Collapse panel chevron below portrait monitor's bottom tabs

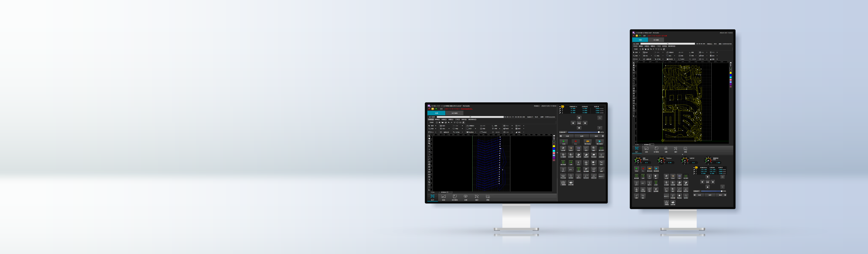click(x=683, y=155)
